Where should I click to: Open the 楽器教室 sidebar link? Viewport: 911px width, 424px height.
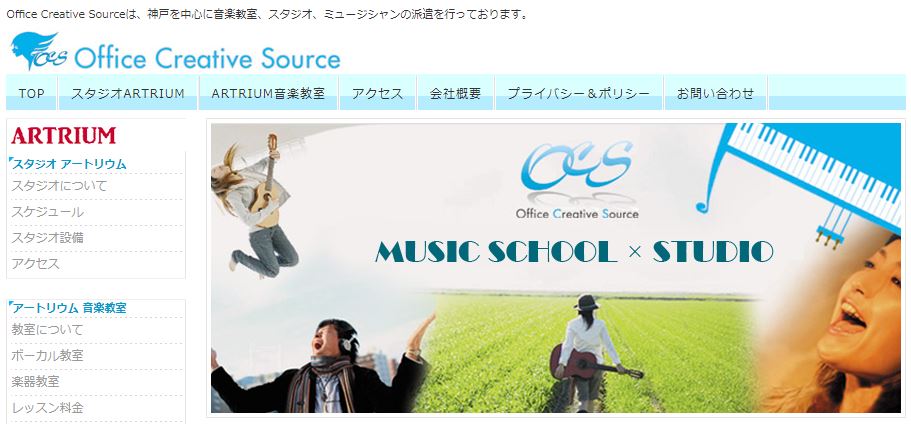[x=35, y=382]
